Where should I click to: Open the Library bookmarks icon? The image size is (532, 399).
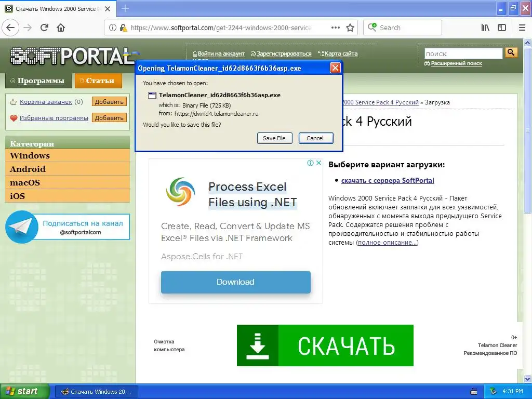tap(485, 28)
